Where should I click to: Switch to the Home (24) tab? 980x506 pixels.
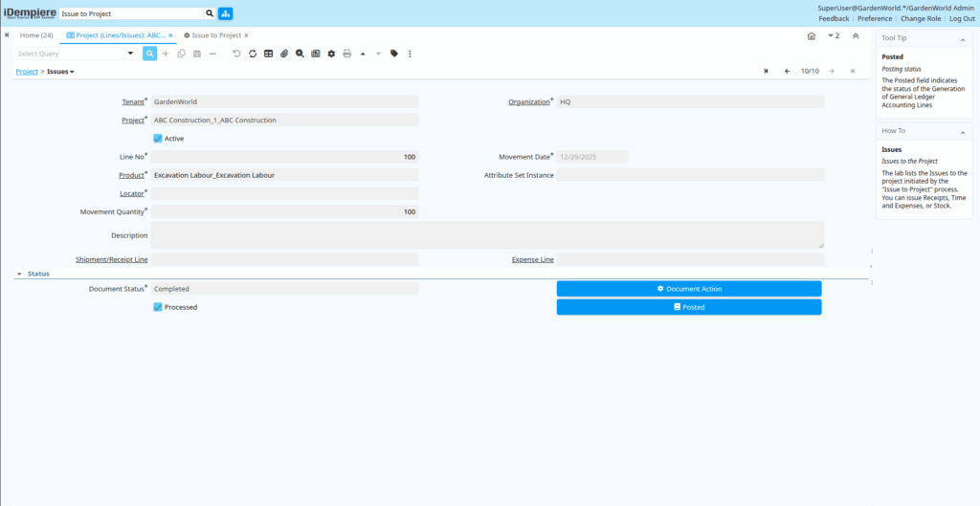click(36, 35)
